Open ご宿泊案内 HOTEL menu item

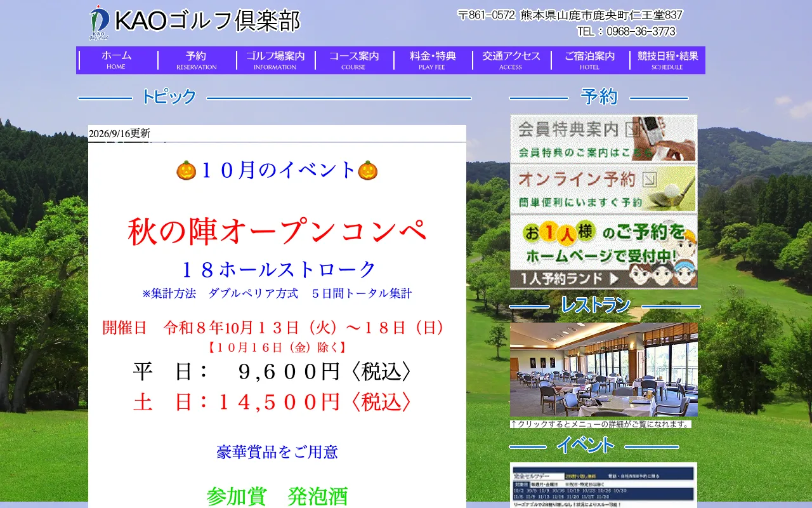pyautogui.click(x=590, y=60)
